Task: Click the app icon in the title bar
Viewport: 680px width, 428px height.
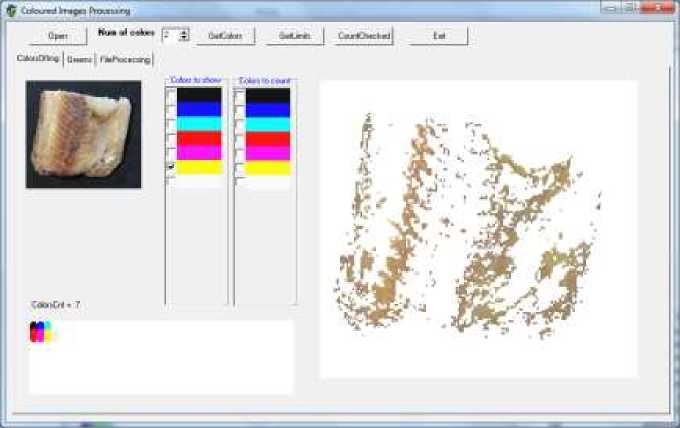Action: click(x=11, y=10)
